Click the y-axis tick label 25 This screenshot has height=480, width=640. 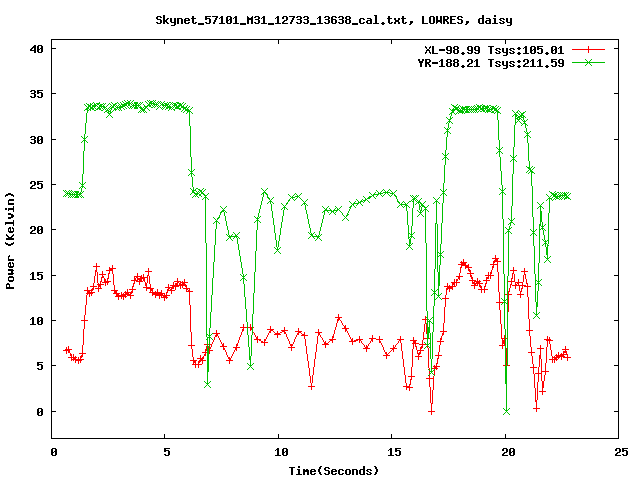(36, 185)
